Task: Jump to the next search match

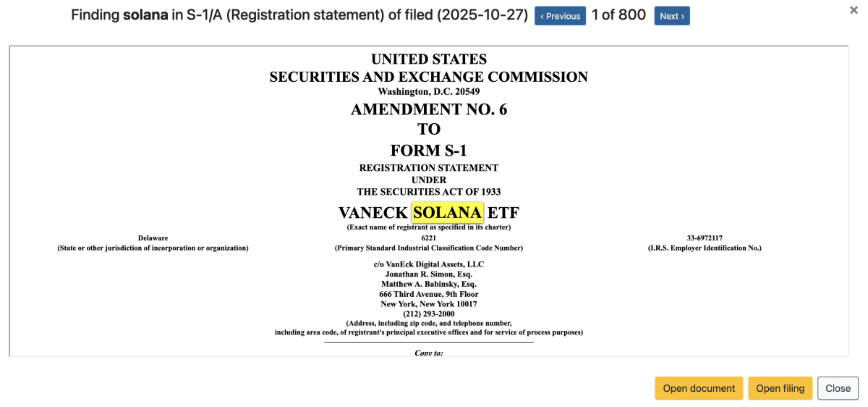Action: tap(672, 16)
